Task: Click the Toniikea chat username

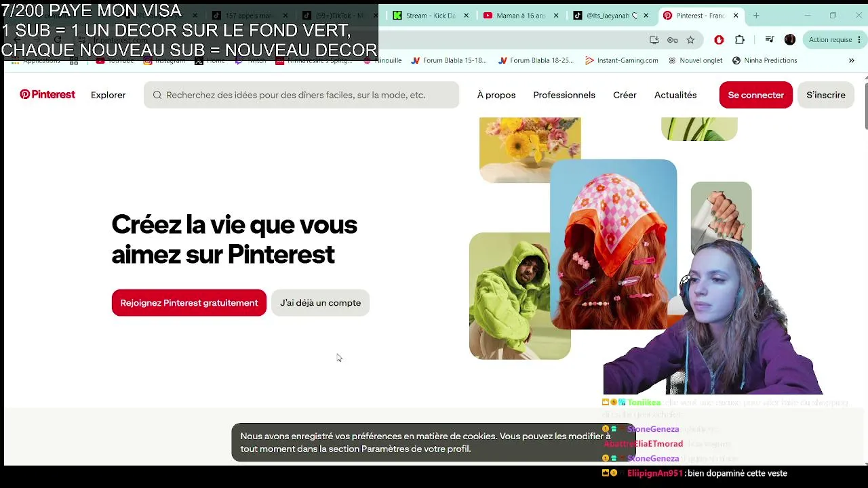Action: pyautogui.click(x=644, y=403)
